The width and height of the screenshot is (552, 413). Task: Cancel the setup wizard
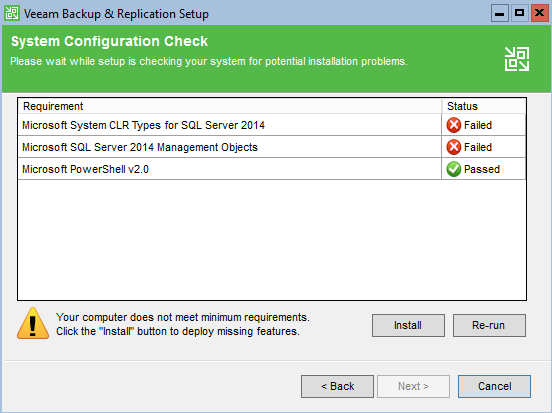pos(494,386)
